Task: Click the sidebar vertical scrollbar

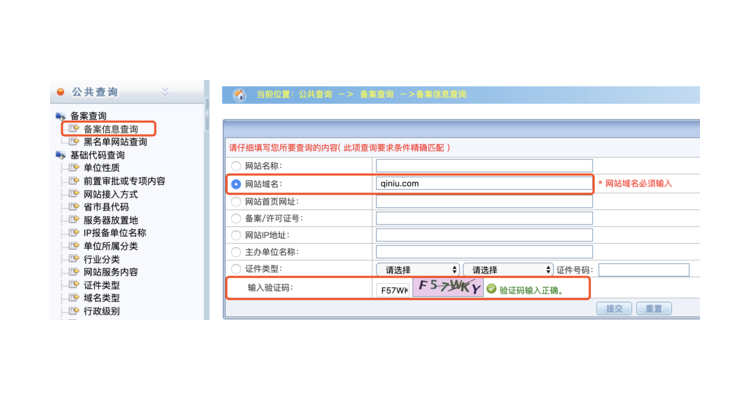Action: [207, 115]
